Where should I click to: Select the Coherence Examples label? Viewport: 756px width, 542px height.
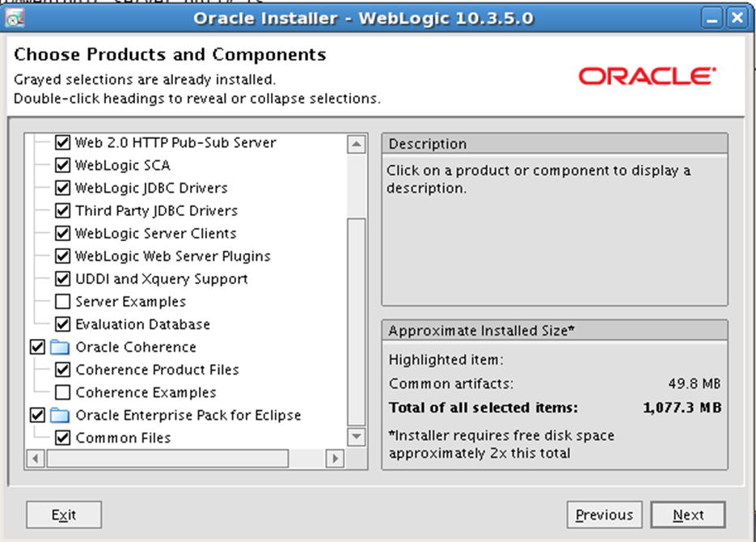(x=146, y=392)
